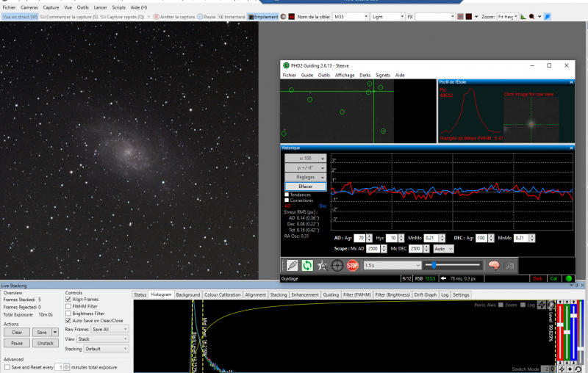Open PHD2 brain advanced settings
Screen dimensions: 588x373
494,266
